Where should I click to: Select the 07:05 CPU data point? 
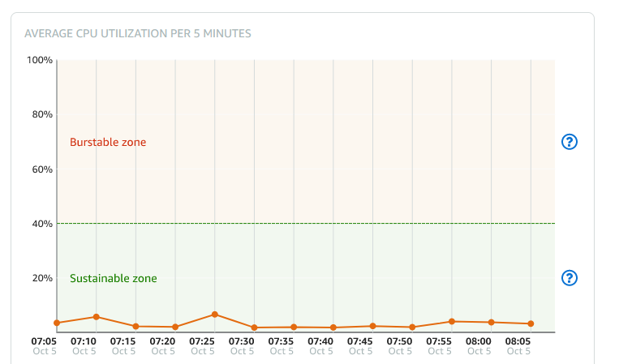pos(57,323)
